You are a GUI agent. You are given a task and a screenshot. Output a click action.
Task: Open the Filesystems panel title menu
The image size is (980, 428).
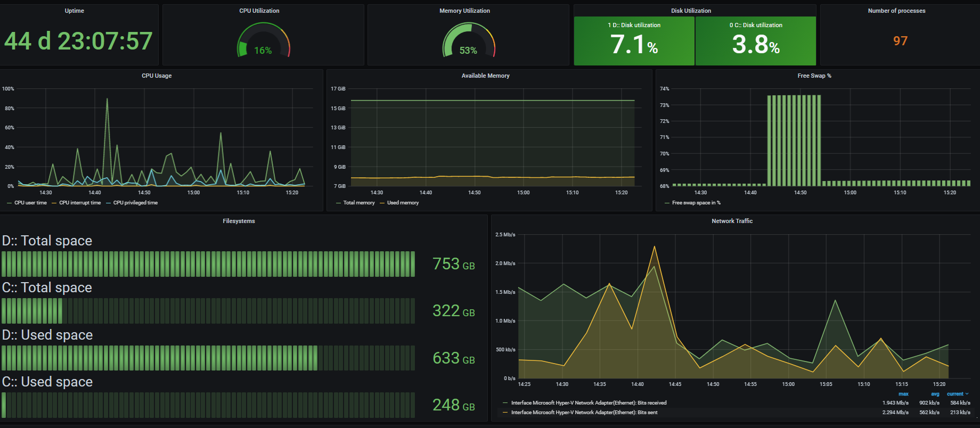pos(239,221)
